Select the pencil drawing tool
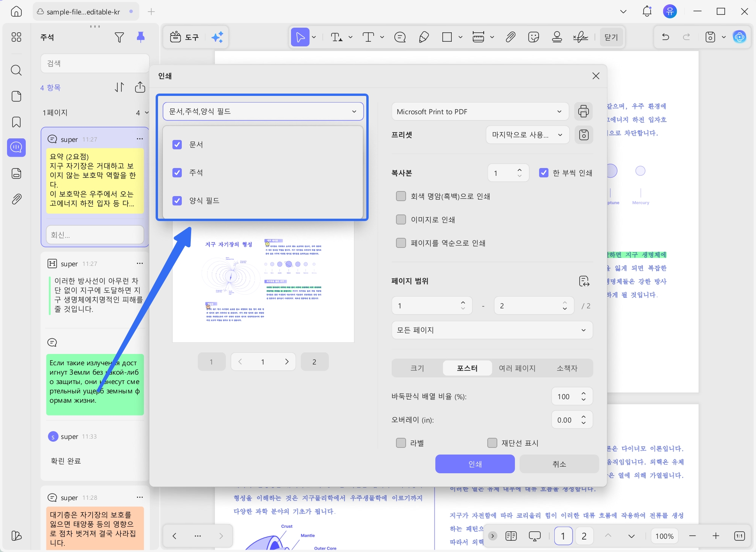The width and height of the screenshot is (756, 552). (424, 37)
